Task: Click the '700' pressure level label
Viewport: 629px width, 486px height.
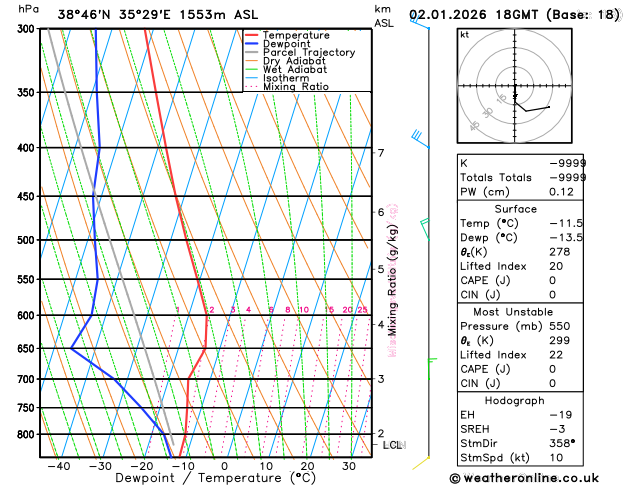Action: [28, 379]
